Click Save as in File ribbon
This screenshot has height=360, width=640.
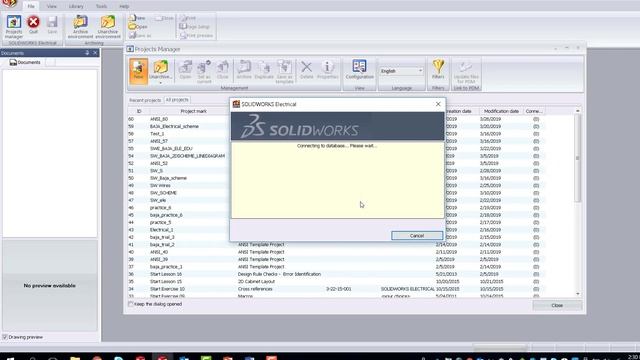(140, 36)
